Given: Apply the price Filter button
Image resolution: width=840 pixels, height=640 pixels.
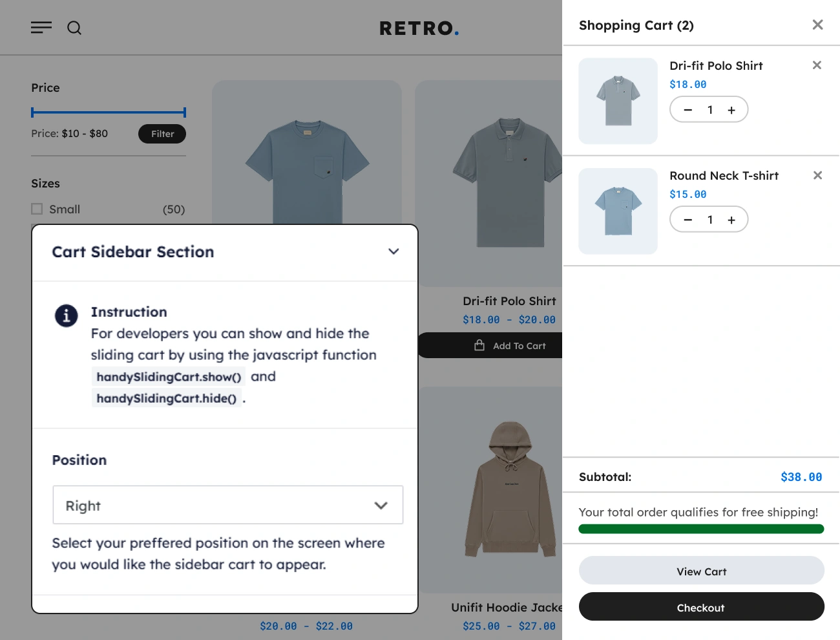Looking at the screenshot, I should click(x=162, y=134).
